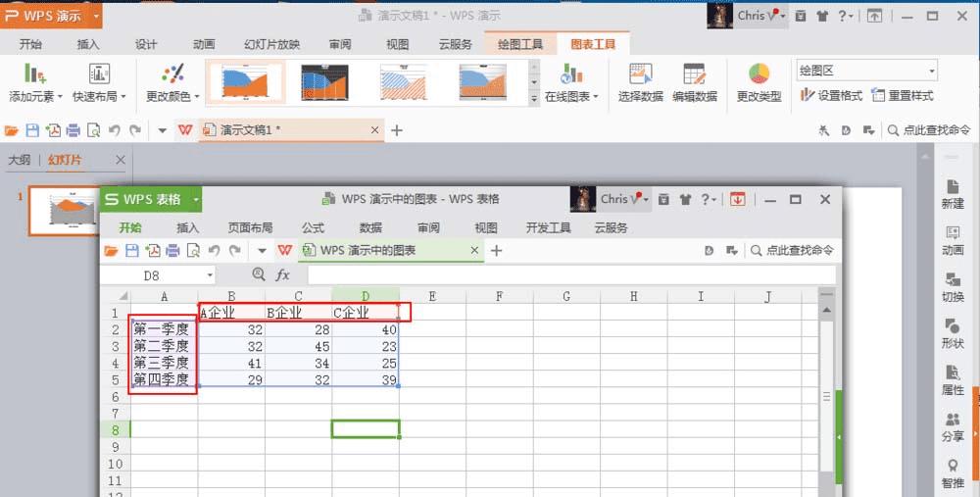Select column E header

click(x=432, y=296)
